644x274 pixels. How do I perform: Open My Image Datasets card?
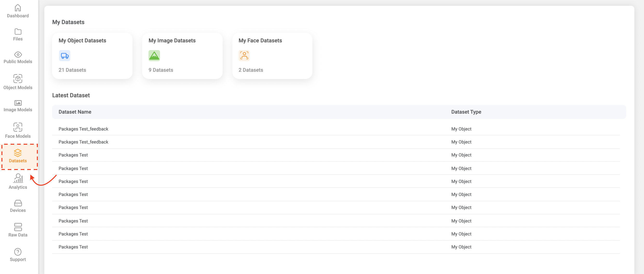(x=182, y=56)
